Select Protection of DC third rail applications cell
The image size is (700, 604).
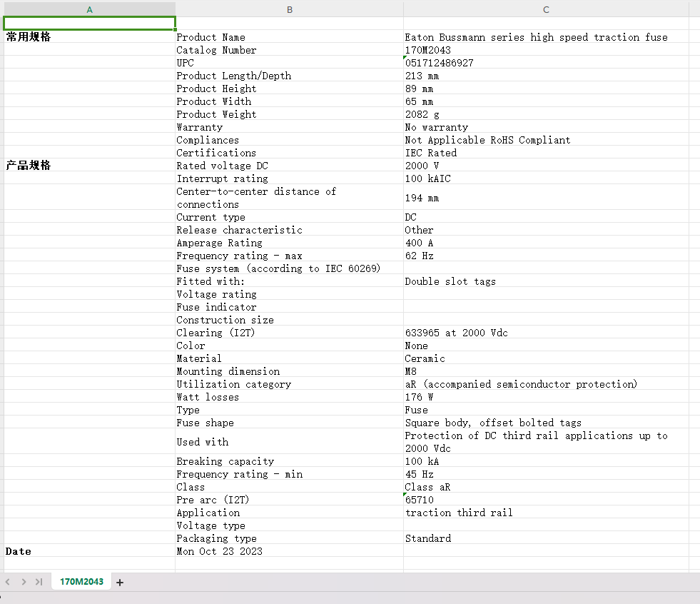coord(546,442)
